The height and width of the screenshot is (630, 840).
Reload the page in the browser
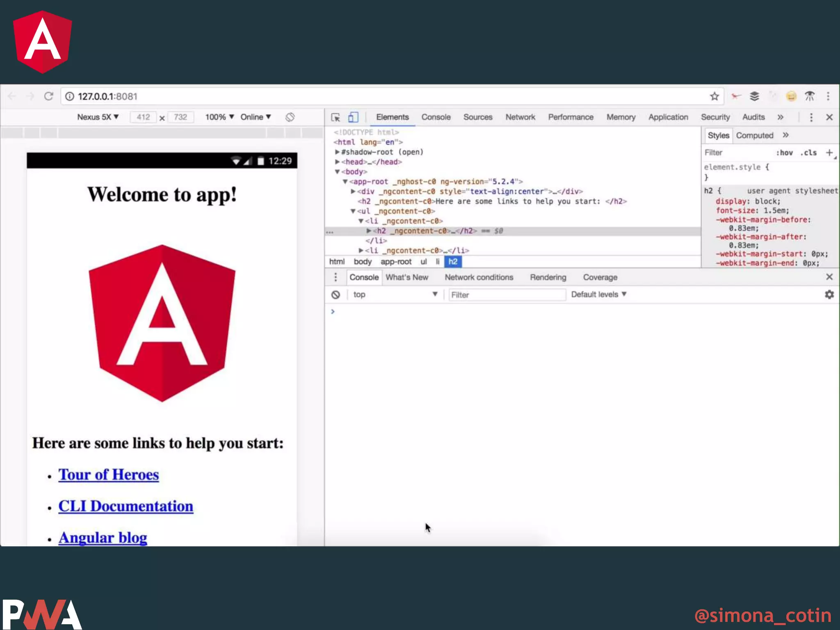click(x=49, y=96)
